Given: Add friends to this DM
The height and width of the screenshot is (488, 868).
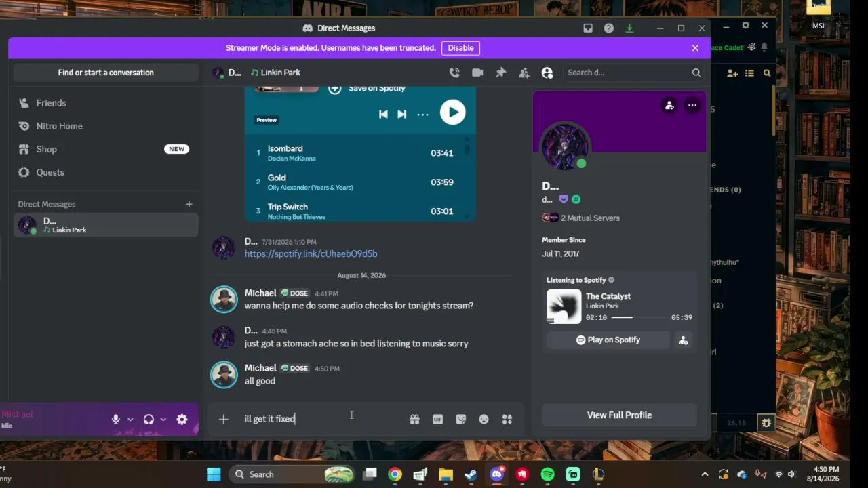Looking at the screenshot, I should pyautogui.click(x=524, y=73).
